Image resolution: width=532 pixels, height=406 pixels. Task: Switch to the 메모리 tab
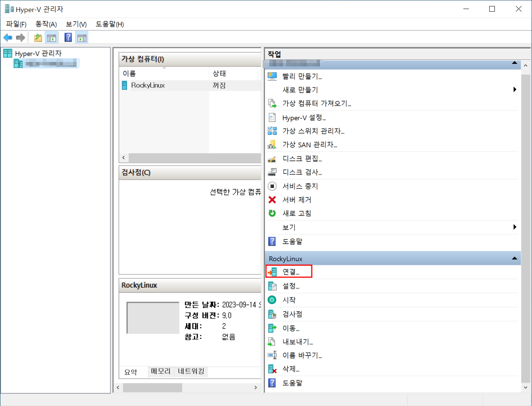tap(161, 371)
